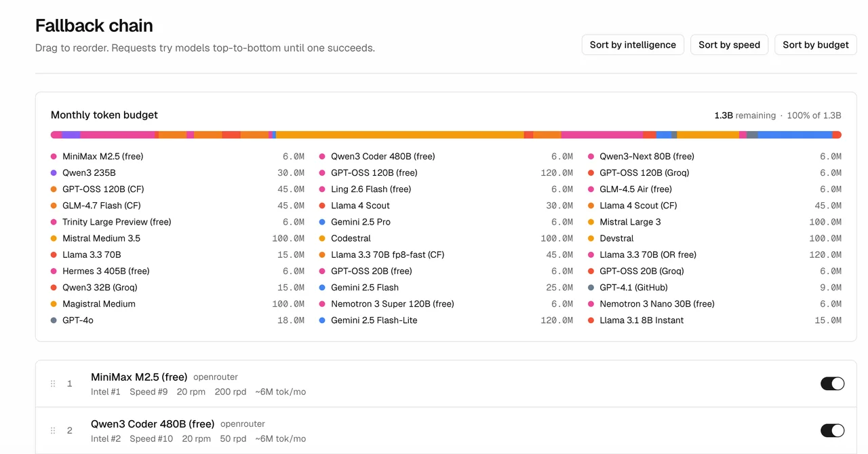Click Llama 3.1 8B Instant legend entry
868x454 pixels.
(642, 320)
